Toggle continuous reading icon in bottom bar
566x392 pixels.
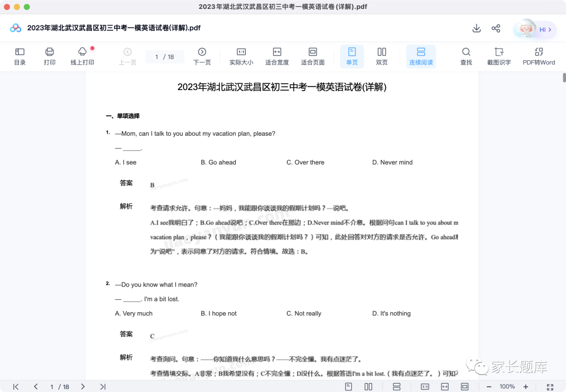coord(396,387)
